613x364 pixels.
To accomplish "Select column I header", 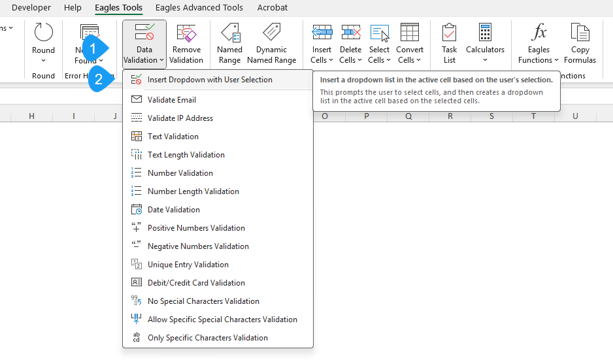I will [x=73, y=116].
